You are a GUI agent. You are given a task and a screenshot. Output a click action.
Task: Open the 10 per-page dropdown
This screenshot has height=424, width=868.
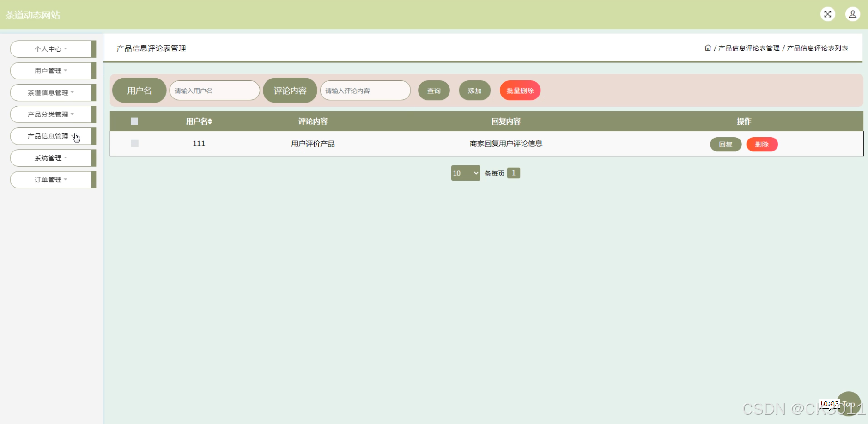465,173
